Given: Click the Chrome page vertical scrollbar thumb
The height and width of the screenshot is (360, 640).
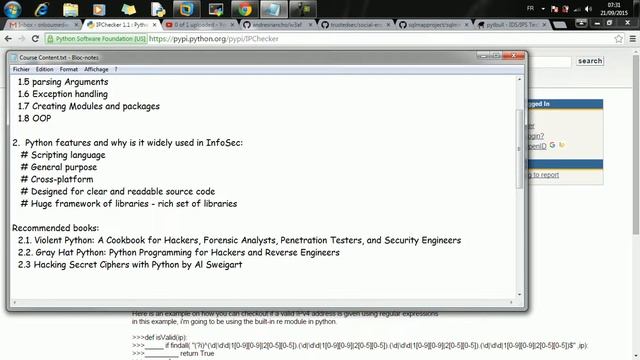Looking at the screenshot, I should point(636,145).
